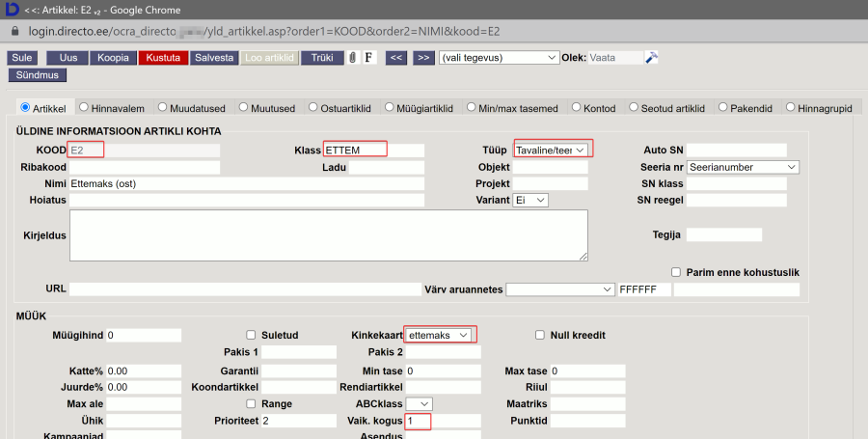Enable the Null kreedit checkbox
Viewport: 868px width, 439px height.
coord(540,335)
